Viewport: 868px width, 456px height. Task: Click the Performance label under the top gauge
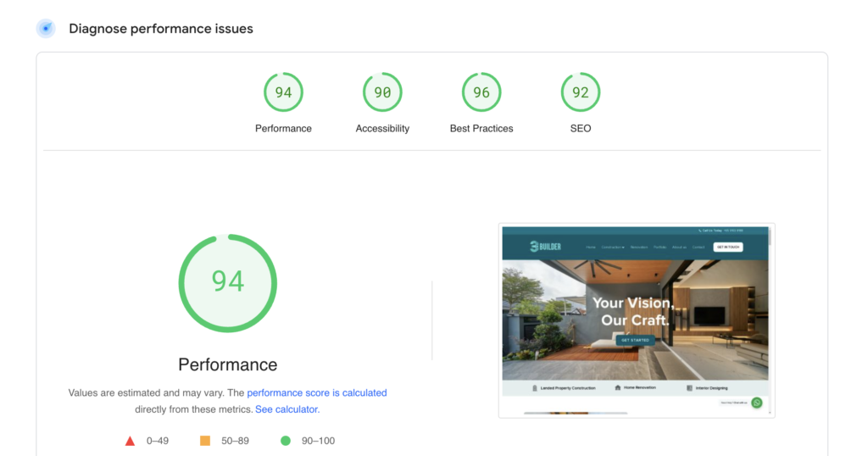tap(283, 129)
